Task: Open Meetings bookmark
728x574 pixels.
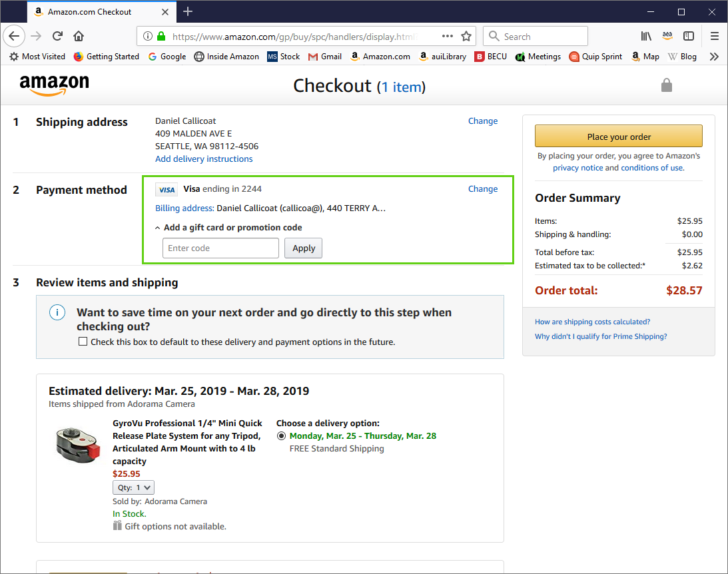Action: [x=538, y=57]
